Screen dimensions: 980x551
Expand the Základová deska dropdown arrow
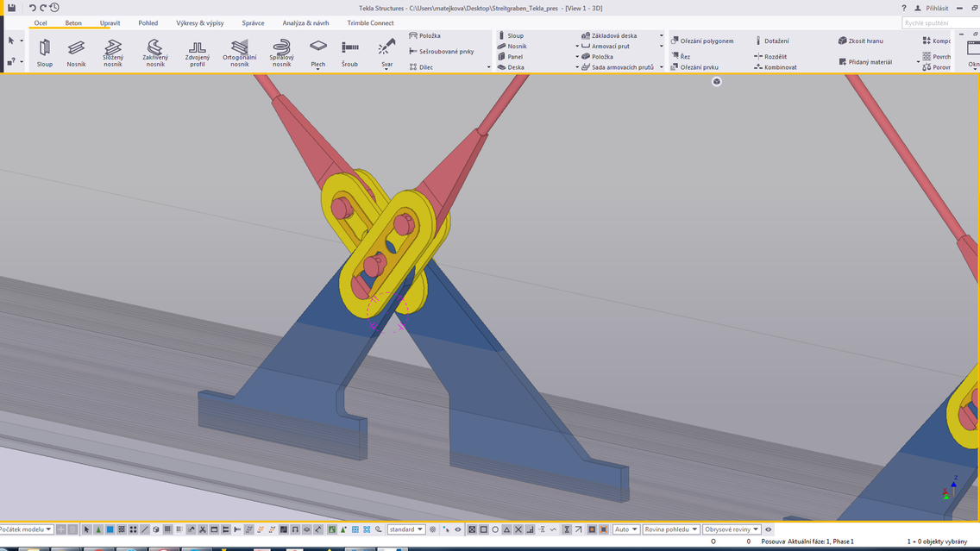click(x=662, y=35)
